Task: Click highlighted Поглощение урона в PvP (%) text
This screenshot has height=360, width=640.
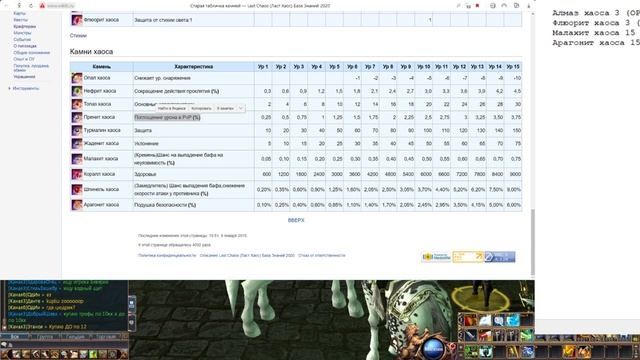Action: point(167,117)
